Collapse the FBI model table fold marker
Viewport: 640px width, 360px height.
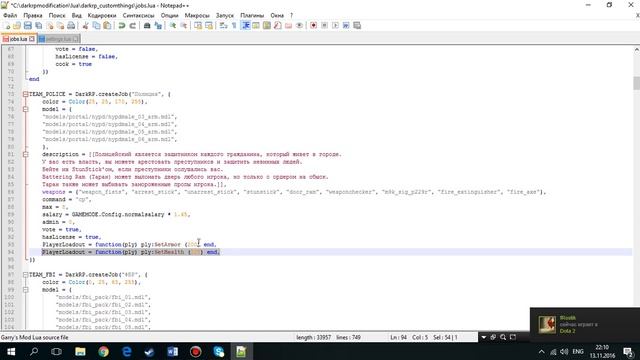pyautogui.click(x=25, y=290)
